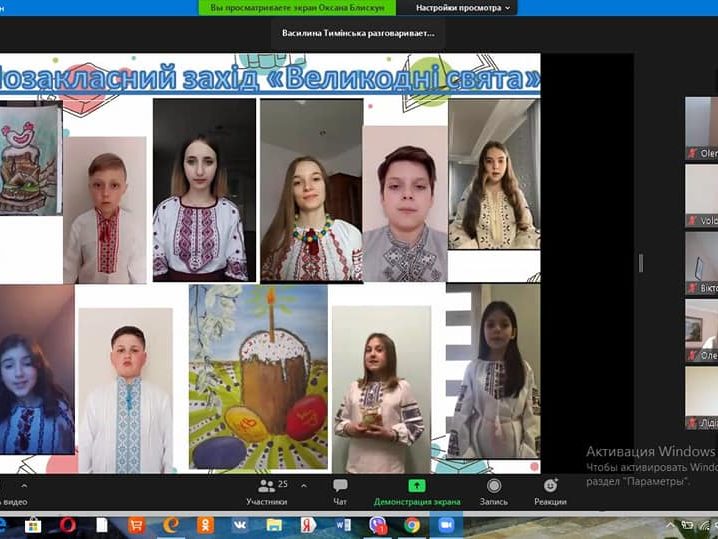This screenshot has width=718, height=539.
Task: Open Odnoklassniki icon in the taskbar
Action: point(205,525)
